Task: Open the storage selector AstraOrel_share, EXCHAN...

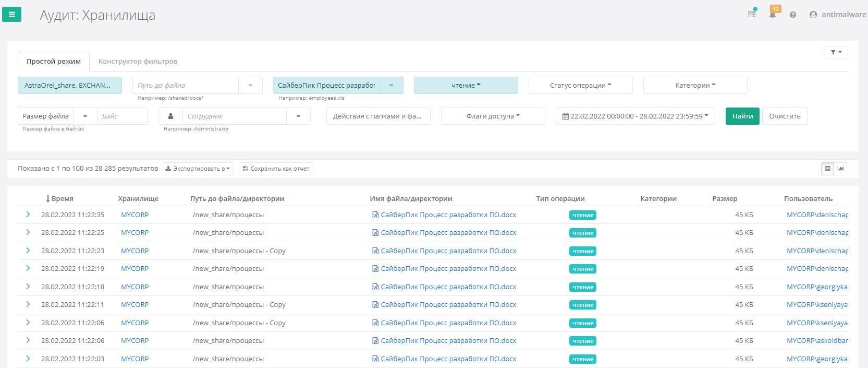Action: click(70, 85)
